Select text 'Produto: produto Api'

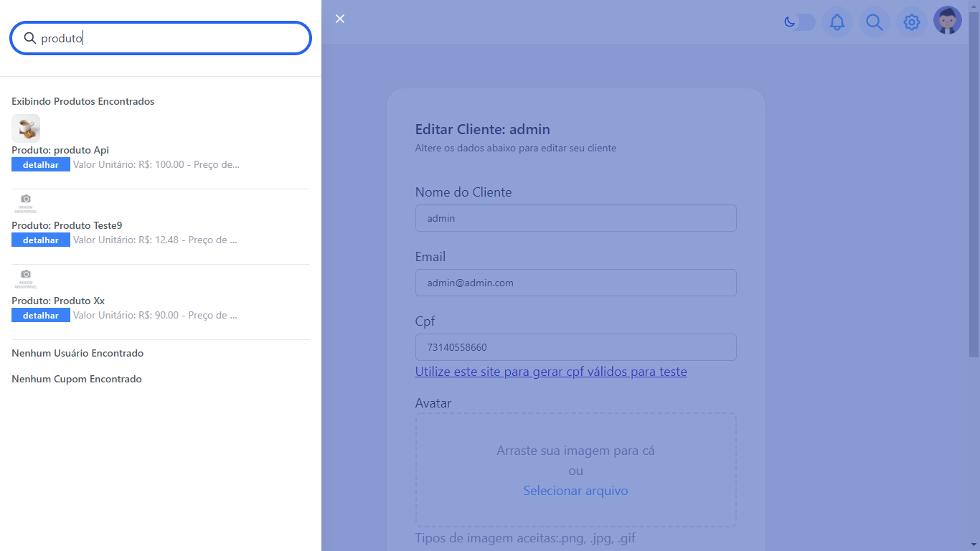[x=60, y=150]
